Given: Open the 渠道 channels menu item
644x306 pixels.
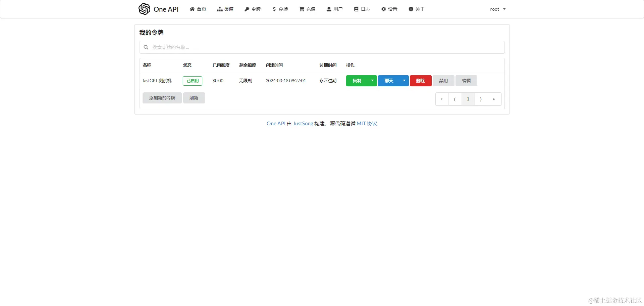Looking at the screenshot, I should [x=225, y=9].
